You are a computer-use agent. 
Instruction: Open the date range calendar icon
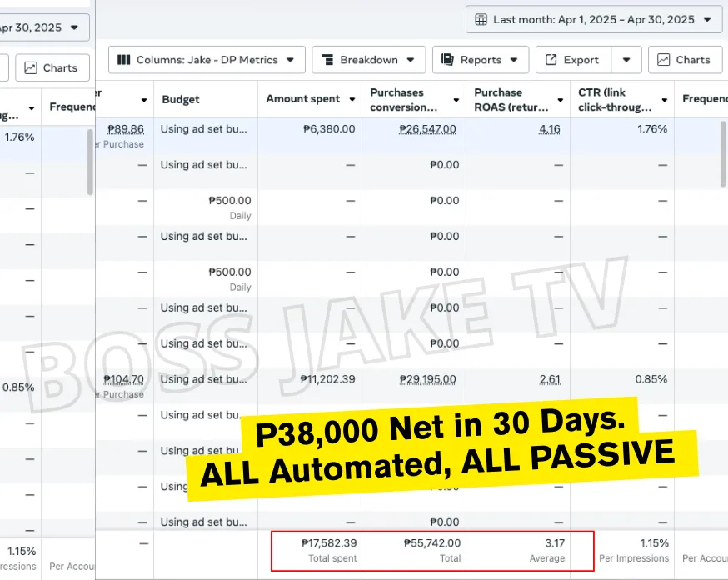coord(481,19)
